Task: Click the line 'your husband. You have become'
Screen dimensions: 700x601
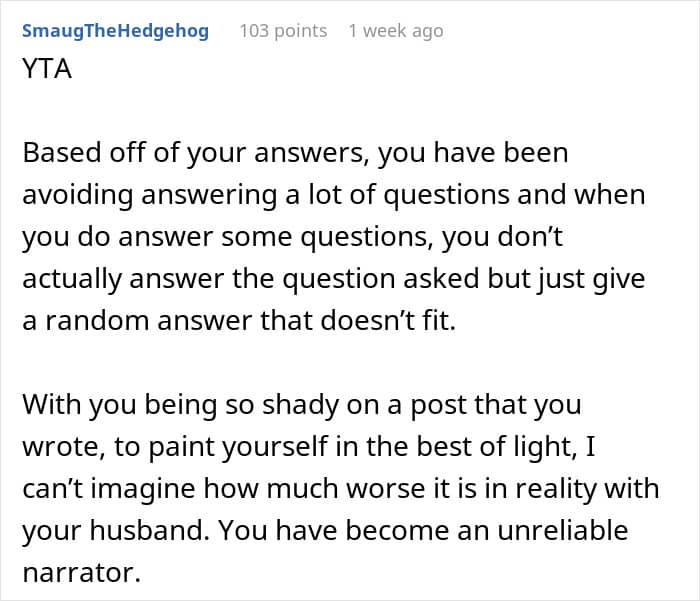Action: [325, 530]
